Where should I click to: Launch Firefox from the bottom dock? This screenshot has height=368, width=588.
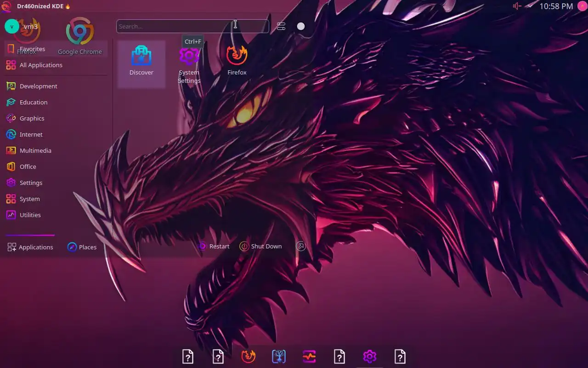249,356
